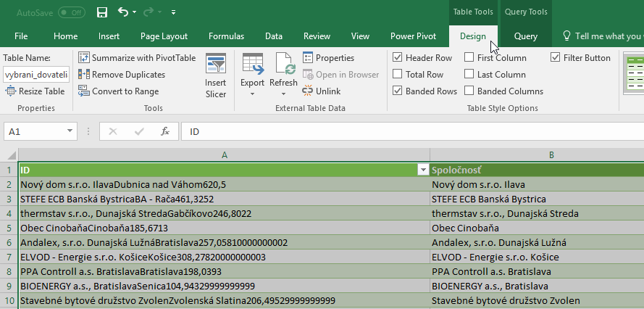Open the Refresh dropdown arrow
Screen dimensions: 644x309
tap(283, 94)
